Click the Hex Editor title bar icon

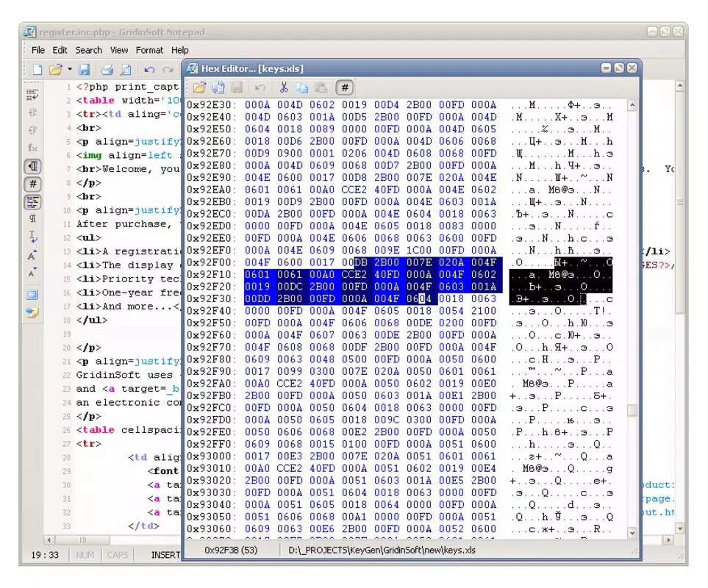(193, 68)
